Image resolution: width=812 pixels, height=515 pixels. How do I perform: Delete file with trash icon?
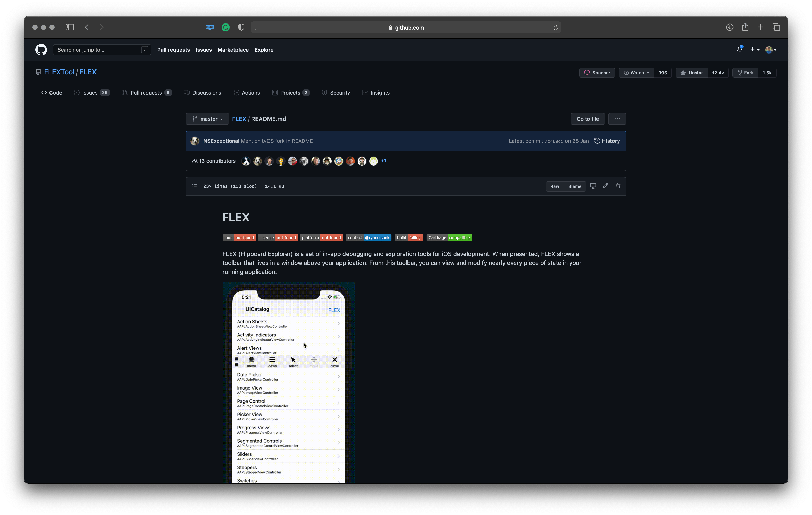(x=618, y=186)
